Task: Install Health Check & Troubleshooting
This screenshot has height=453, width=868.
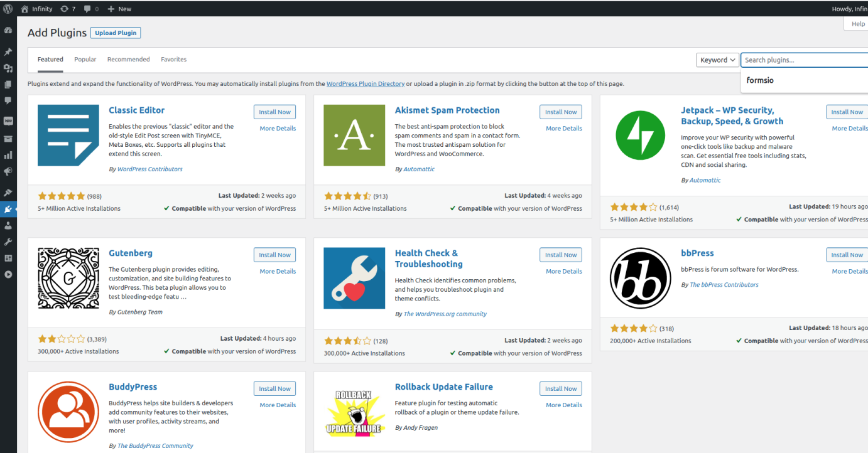Action: [x=561, y=255]
